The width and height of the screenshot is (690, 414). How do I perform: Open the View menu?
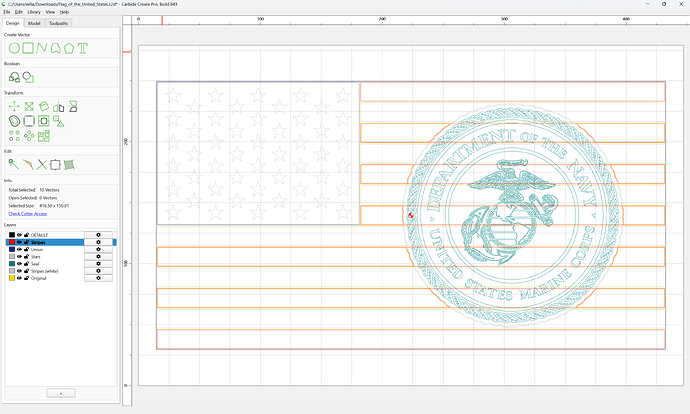[51, 12]
